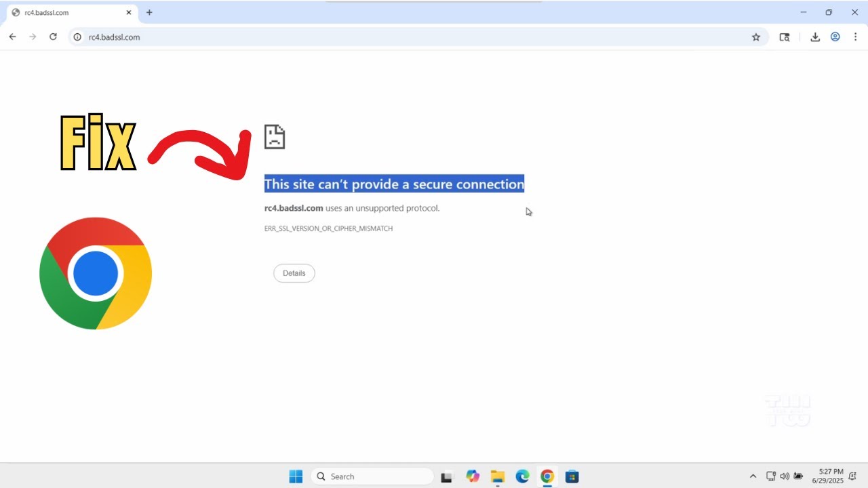This screenshot has width=868, height=488.
Task: Open the clock showing 5:27 PM
Action: click(827, 476)
